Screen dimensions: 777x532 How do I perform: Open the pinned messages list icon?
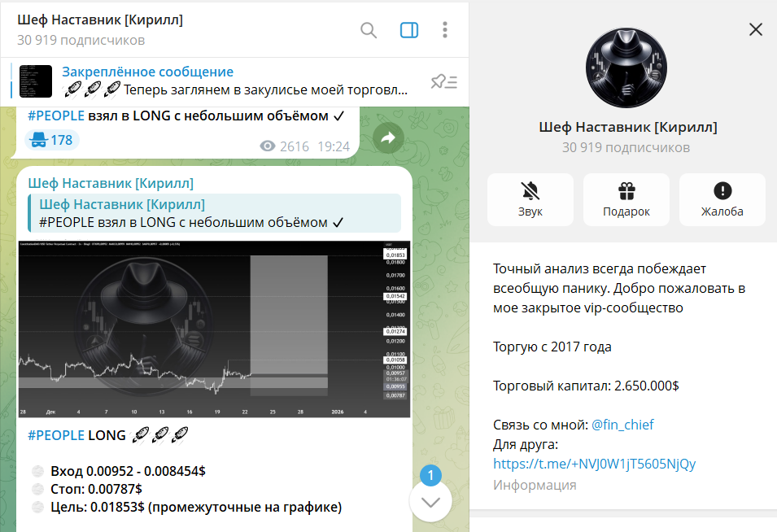click(x=444, y=81)
